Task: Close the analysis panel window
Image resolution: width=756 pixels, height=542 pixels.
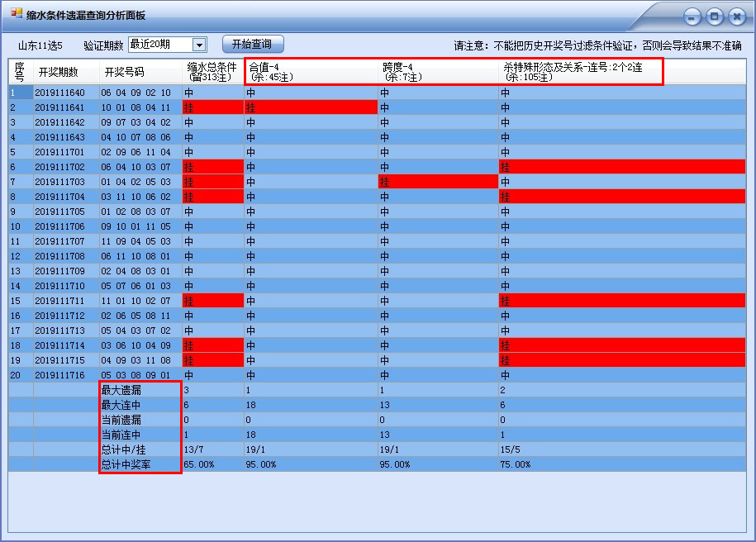Action: 736,17
